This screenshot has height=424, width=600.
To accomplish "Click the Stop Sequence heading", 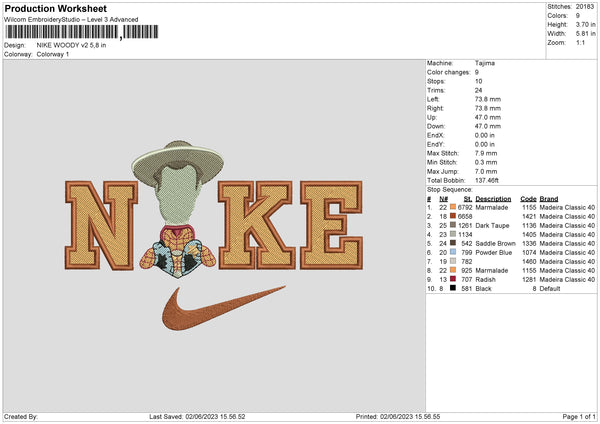I will coord(450,190).
